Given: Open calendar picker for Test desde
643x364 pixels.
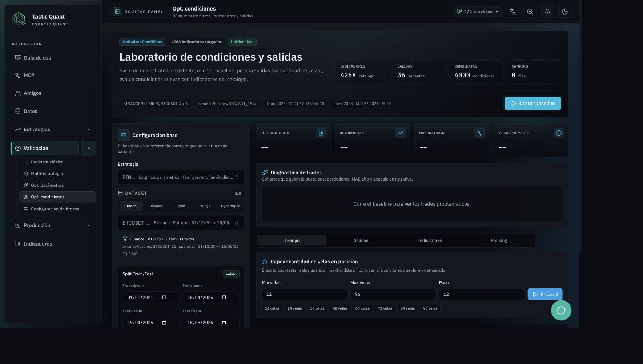Looking at the screenshot, I should [x=164, y=323].
